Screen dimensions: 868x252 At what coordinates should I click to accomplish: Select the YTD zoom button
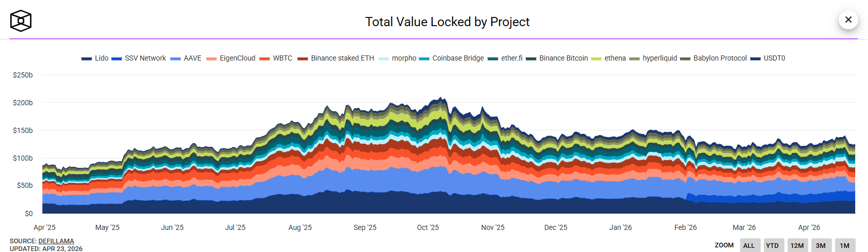[x=774, y=245]
